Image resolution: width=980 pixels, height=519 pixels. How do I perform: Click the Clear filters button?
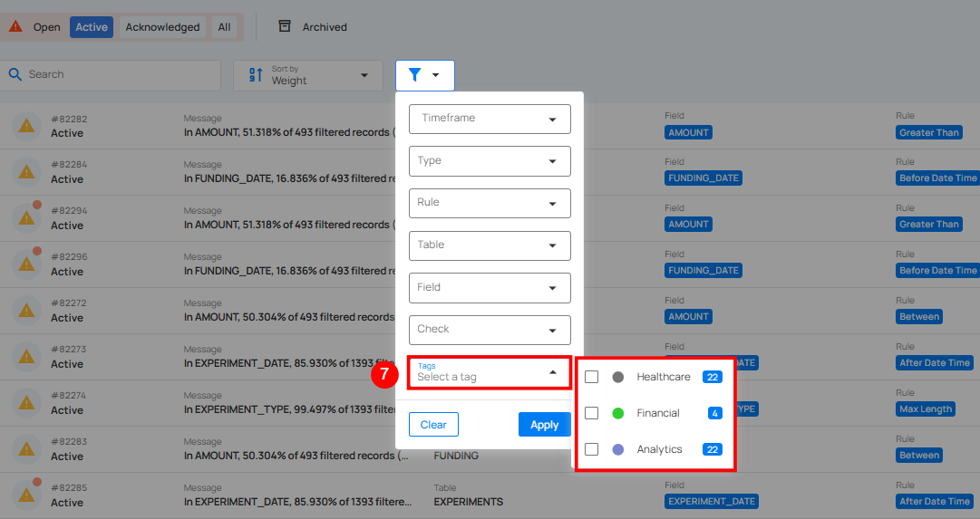coord(433,425)
